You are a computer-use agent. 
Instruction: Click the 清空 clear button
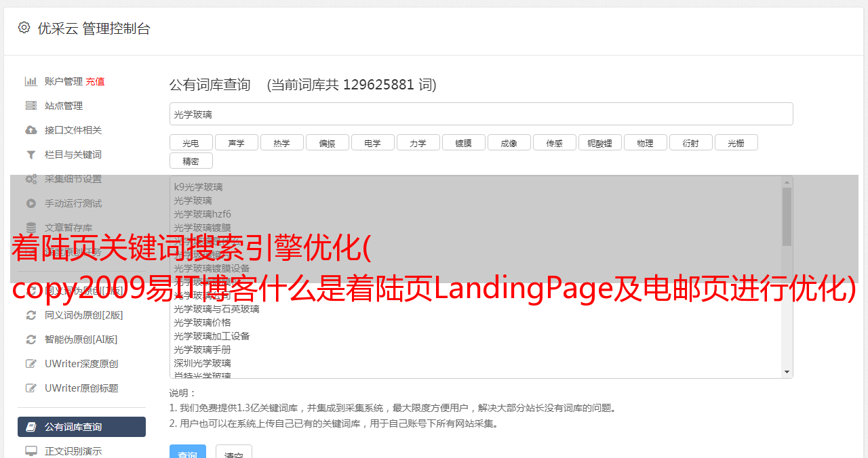[x=234, y=452]
